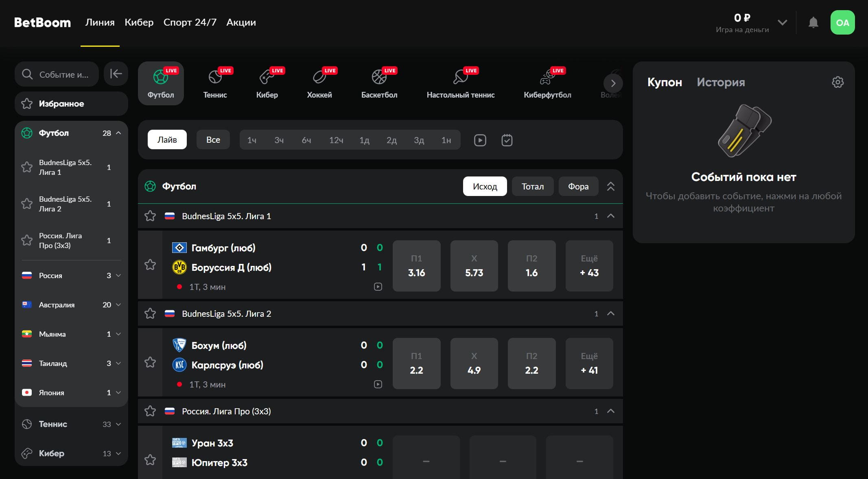Switch market to Исход
This screenshot has width=868, height=479.
(x=485, y=186)
